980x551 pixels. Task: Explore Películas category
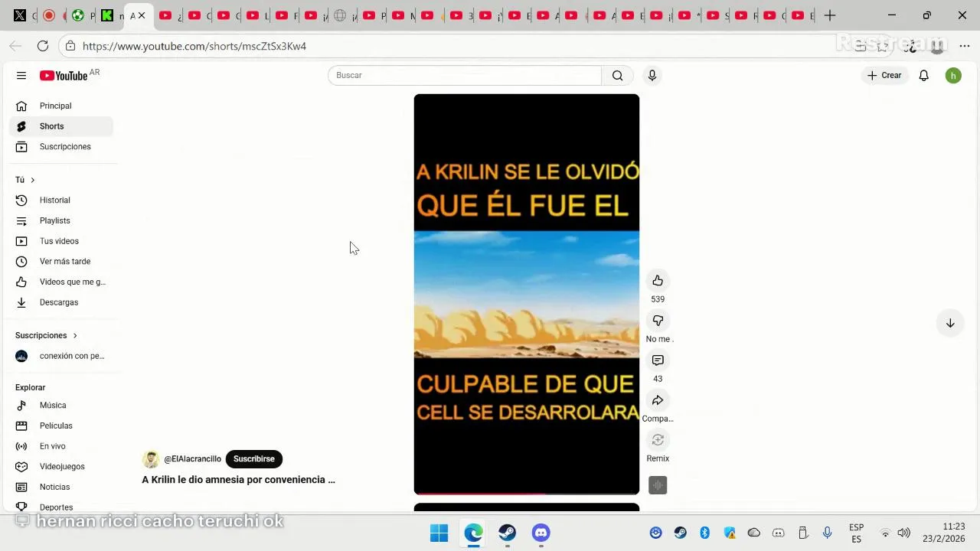(x=61, y=425)
